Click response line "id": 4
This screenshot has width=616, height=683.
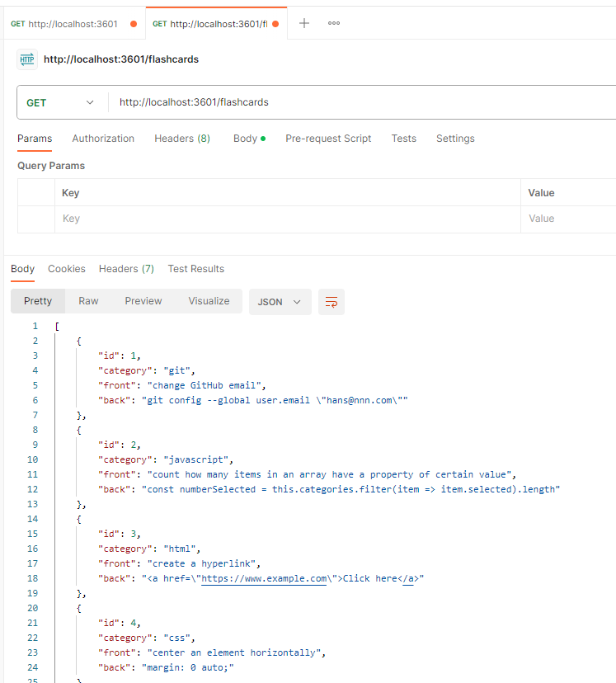click(x=120, y=624)
